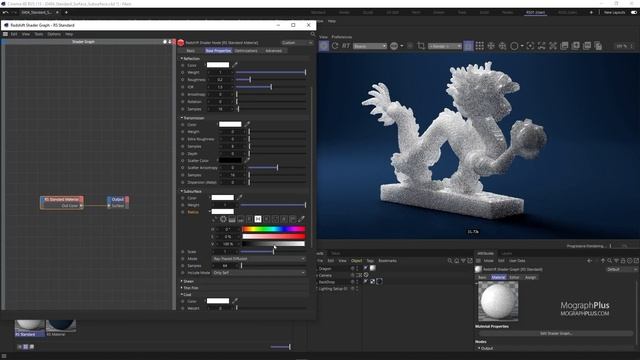640x360 pixels.
Task: Click the refresh render icon
Action: [x=335, y=46]
